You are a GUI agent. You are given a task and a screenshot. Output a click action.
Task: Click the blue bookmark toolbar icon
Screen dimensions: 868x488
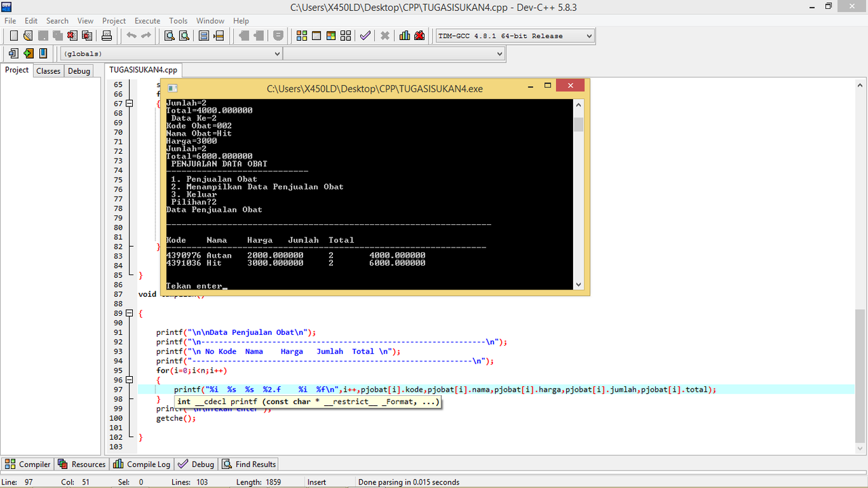click(43, 54)
